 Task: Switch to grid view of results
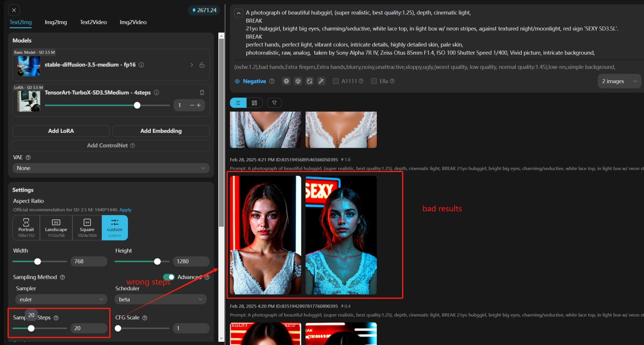(254, 103)
